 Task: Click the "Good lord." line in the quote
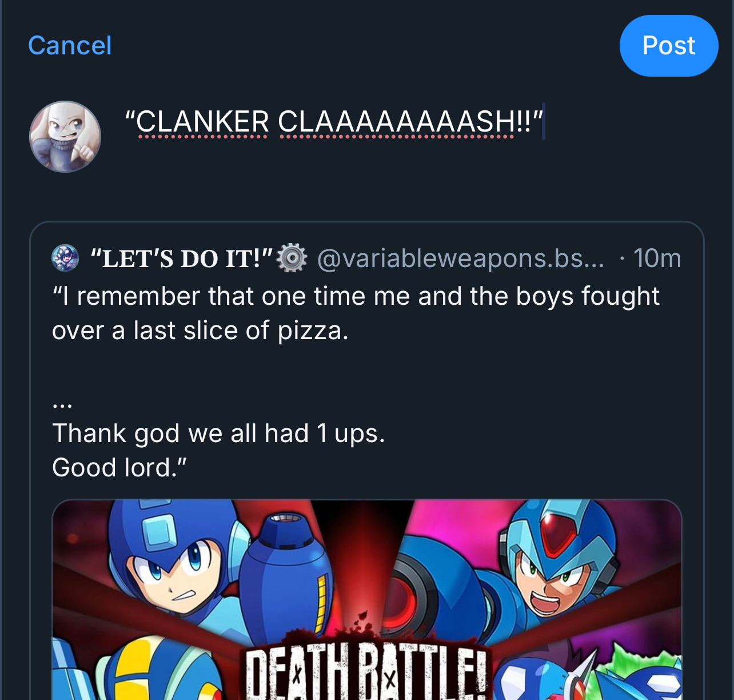point(119,468)
